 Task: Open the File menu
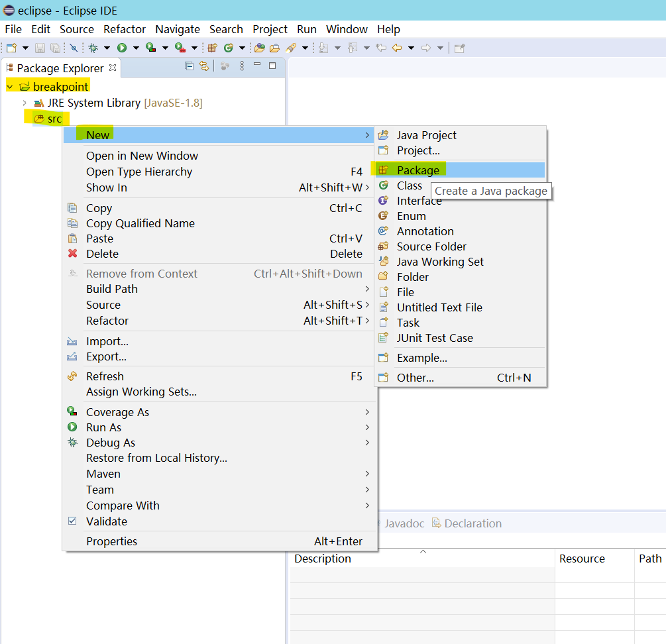[x=13, y=29]
